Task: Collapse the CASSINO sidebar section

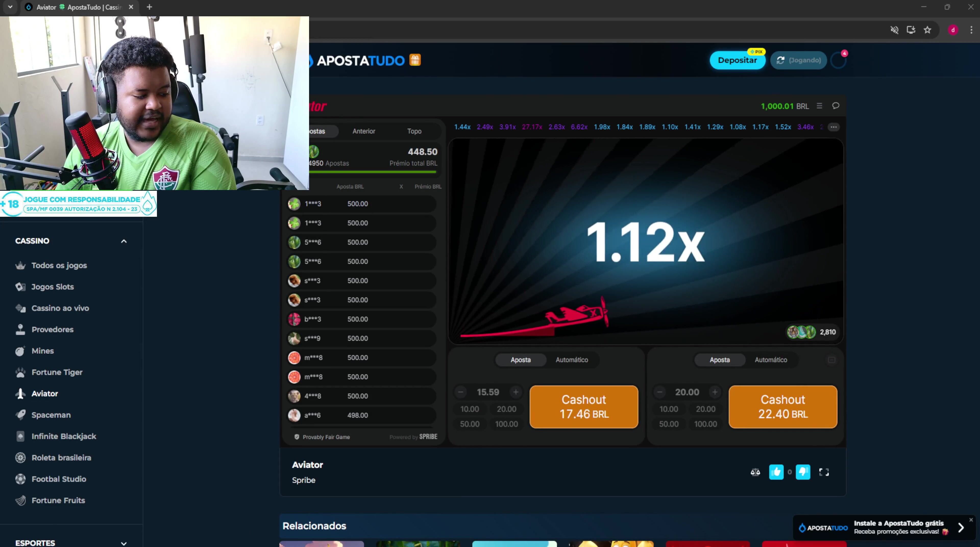Action: tap(124, 241)
